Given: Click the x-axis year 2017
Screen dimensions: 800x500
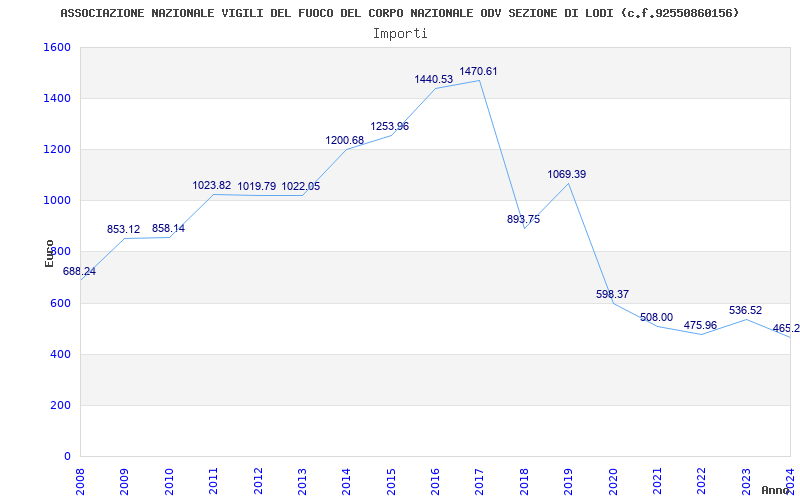Looking at the screenshot, I should [480, 481].
